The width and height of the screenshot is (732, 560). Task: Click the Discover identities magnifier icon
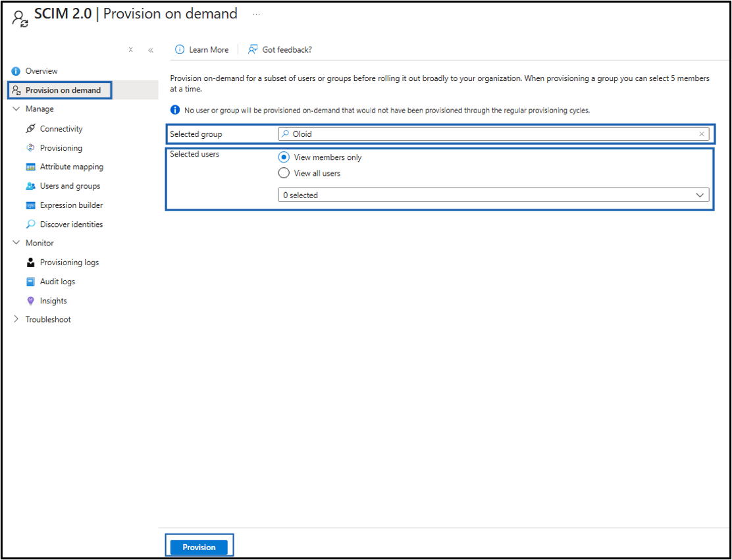30,224
